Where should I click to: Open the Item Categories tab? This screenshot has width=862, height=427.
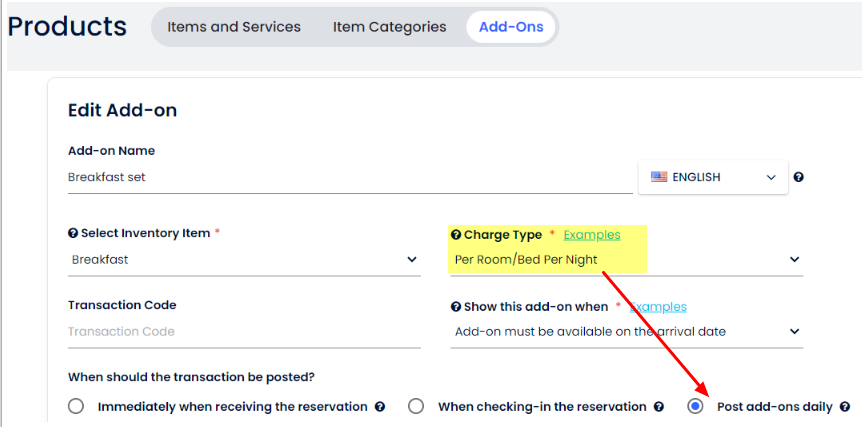tap(390, 27)
